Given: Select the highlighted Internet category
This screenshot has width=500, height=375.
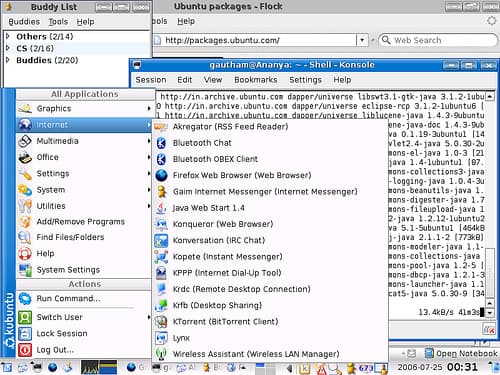Looking at the screenshot, I should click(84, 125).
